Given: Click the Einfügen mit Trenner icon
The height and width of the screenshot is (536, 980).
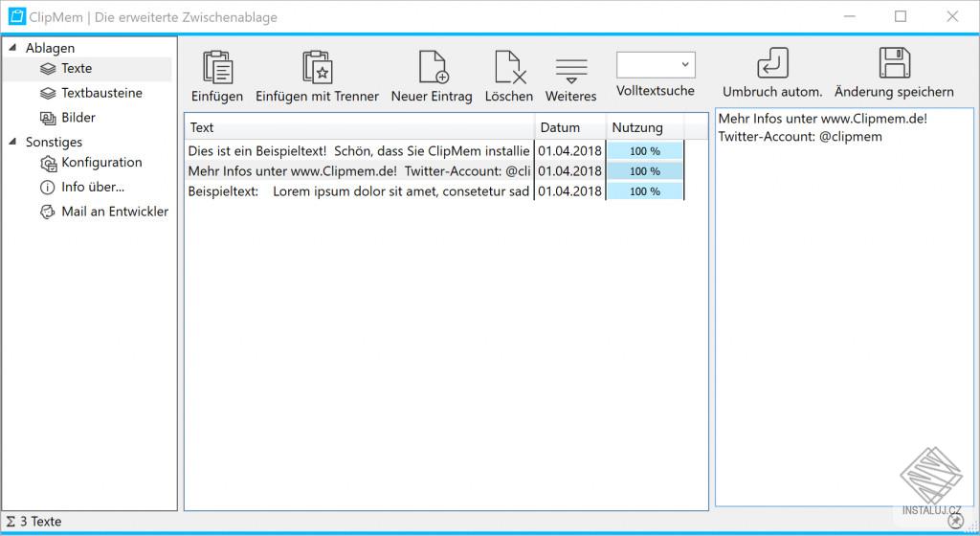Looking at the screenshot, I should tap(318, 67).
